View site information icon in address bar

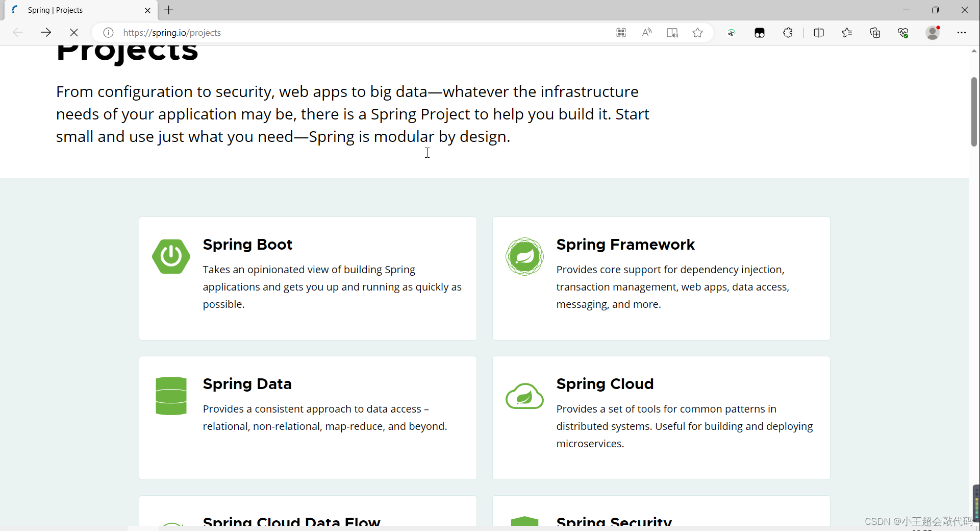[108, 33]
